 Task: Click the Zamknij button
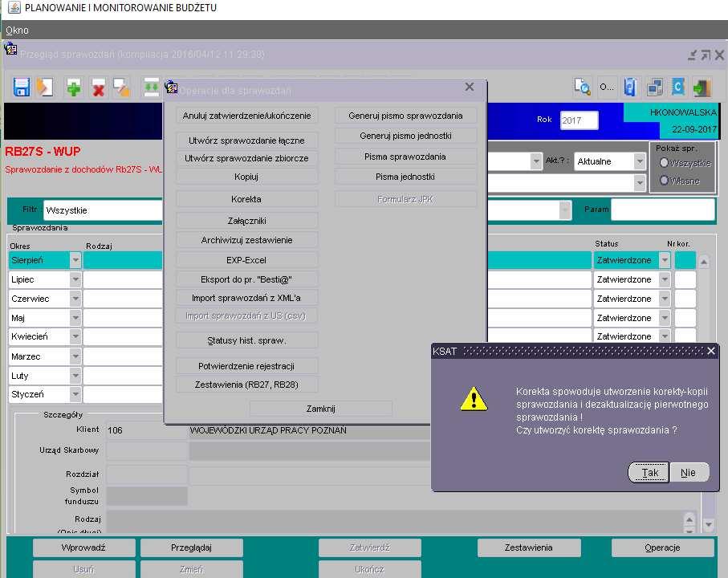click(x=321, y=409)
